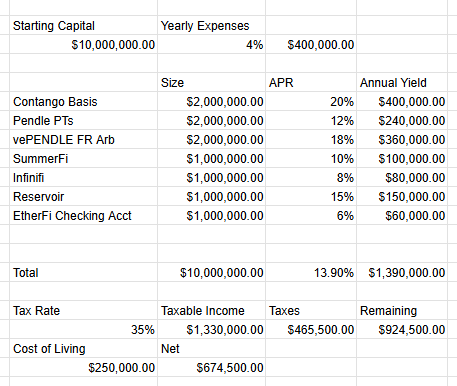Select the SummerFi annual yield $100,000.00 cell
The image size is (457, 386).
(402, 158)
